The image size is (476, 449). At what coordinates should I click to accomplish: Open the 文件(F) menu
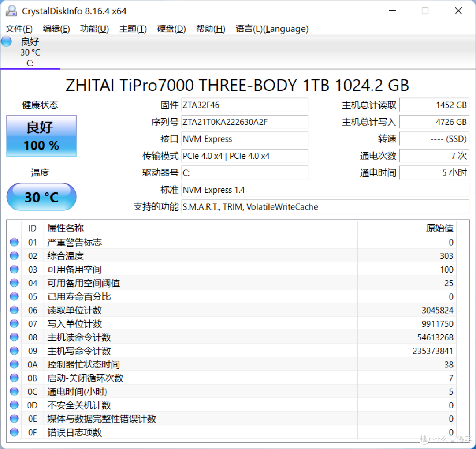(x=19, y=29)
